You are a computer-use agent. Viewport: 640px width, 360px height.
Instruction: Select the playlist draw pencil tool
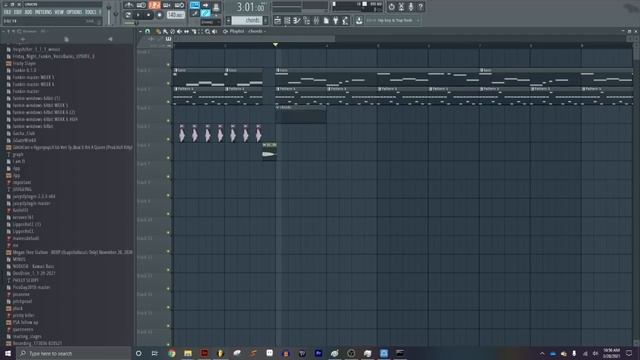(x=159, y=31)
